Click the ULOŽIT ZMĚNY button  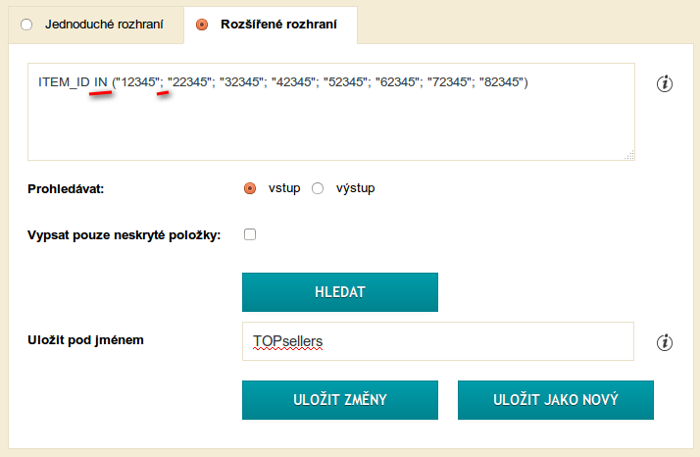click(340, 400)
